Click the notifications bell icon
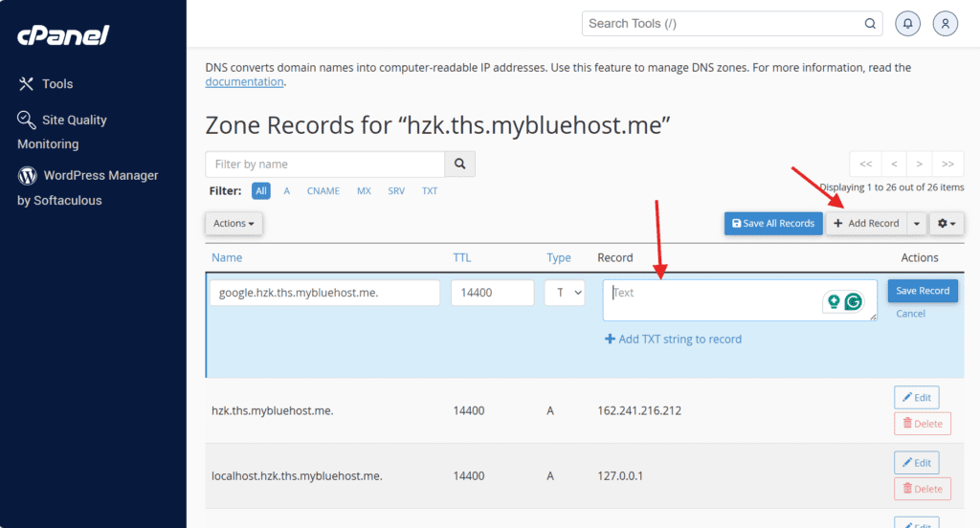This screenshot has width=980, height=528. click(x=907, y=24)
